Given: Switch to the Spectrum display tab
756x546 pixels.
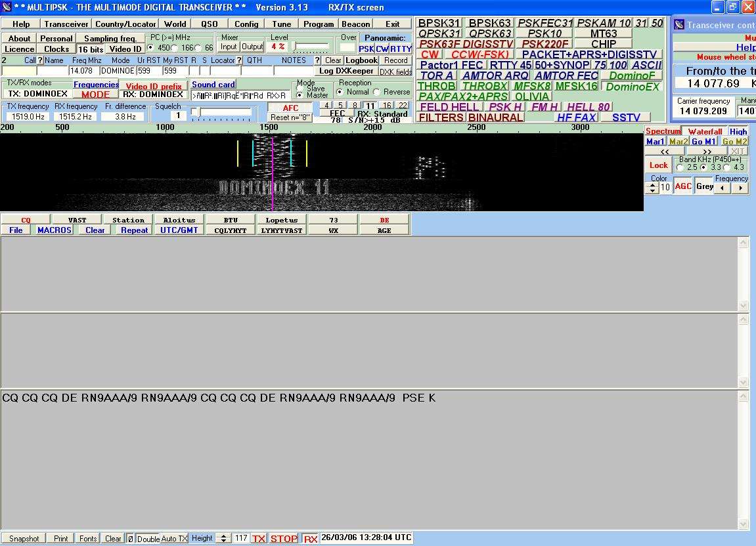Looking at the screenshot, I should (663, 131).
